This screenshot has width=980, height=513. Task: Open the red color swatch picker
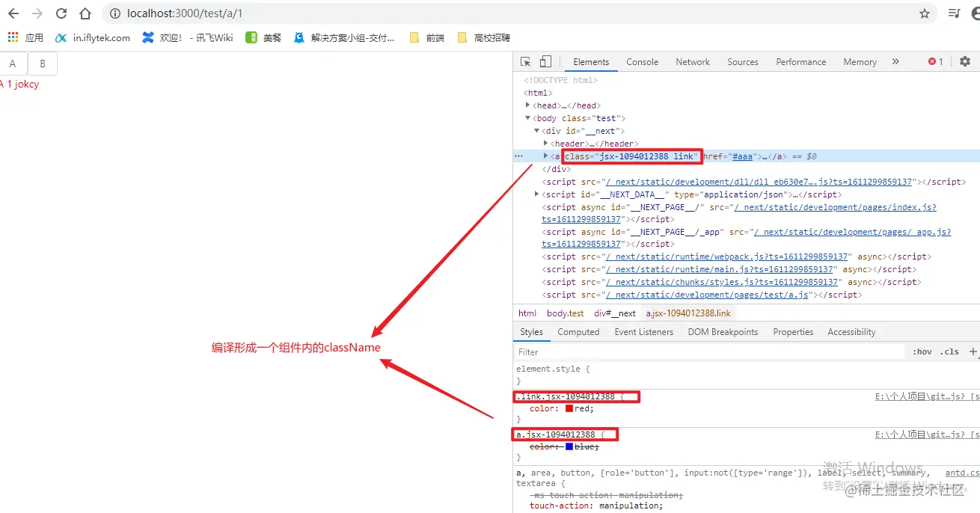tap(569, 408)
